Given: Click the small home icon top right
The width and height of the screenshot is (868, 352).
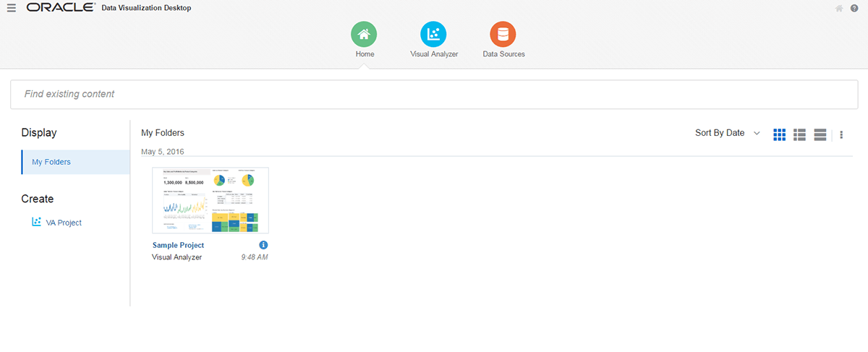Looking at the screenshot, I should [839, 9].
